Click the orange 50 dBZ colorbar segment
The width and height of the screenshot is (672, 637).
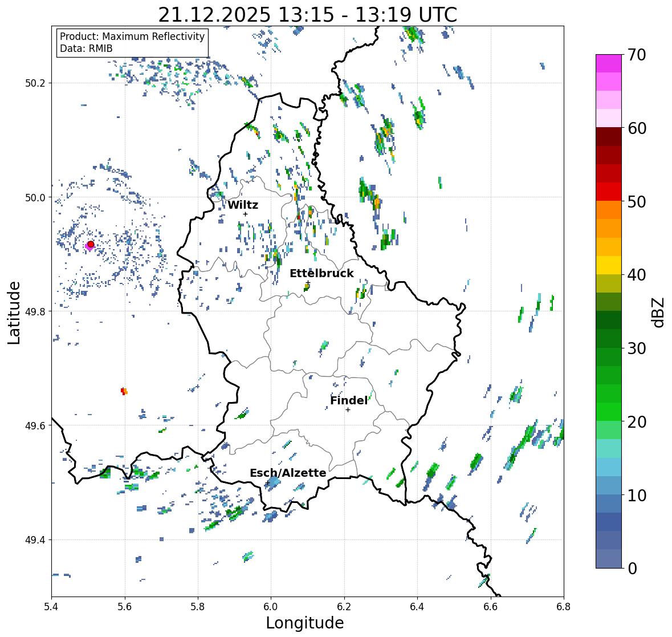[609, 210]
